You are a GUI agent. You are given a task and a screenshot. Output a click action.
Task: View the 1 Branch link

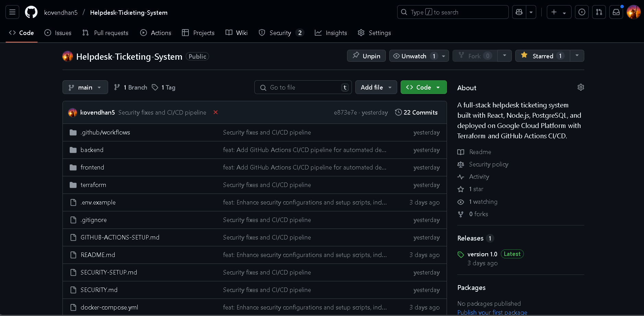131,87
